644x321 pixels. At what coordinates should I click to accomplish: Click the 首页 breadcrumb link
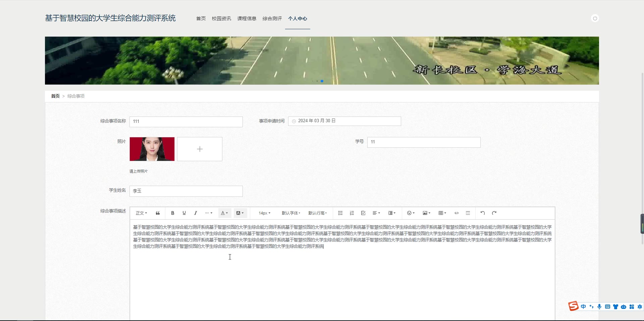(x=55, y=96)
